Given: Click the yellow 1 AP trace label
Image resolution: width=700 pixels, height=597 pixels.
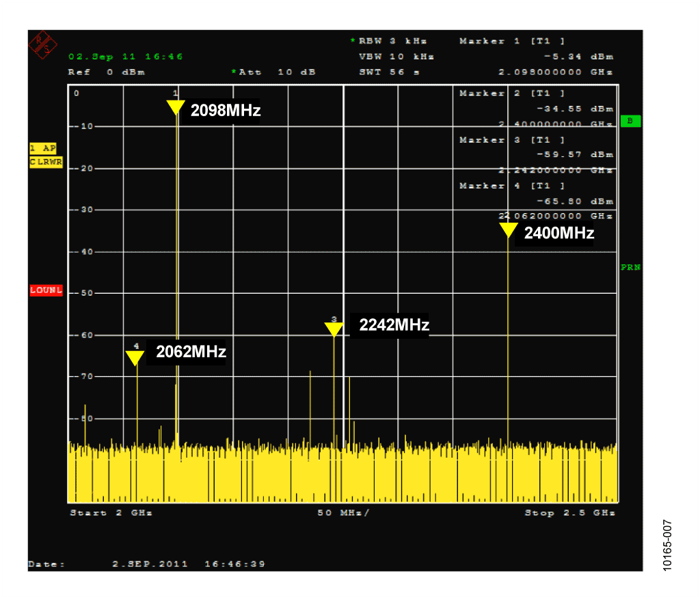Looking at the screenshot, I should [x=43, y=148].
